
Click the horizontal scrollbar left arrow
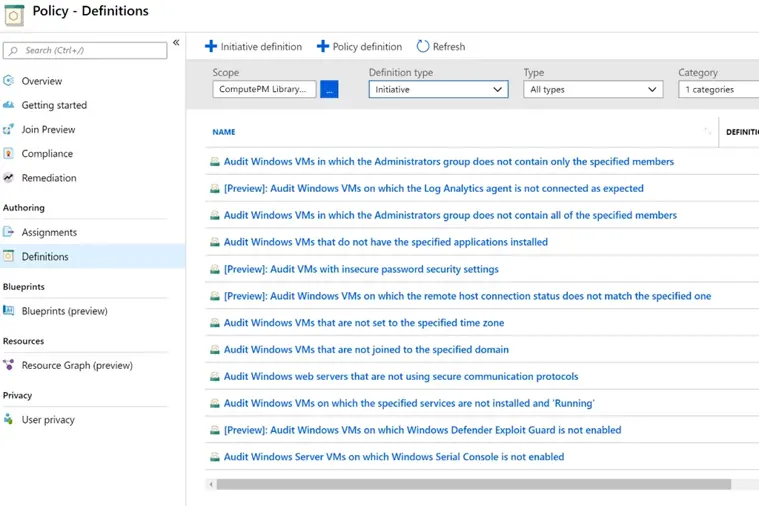coord(211,484)
